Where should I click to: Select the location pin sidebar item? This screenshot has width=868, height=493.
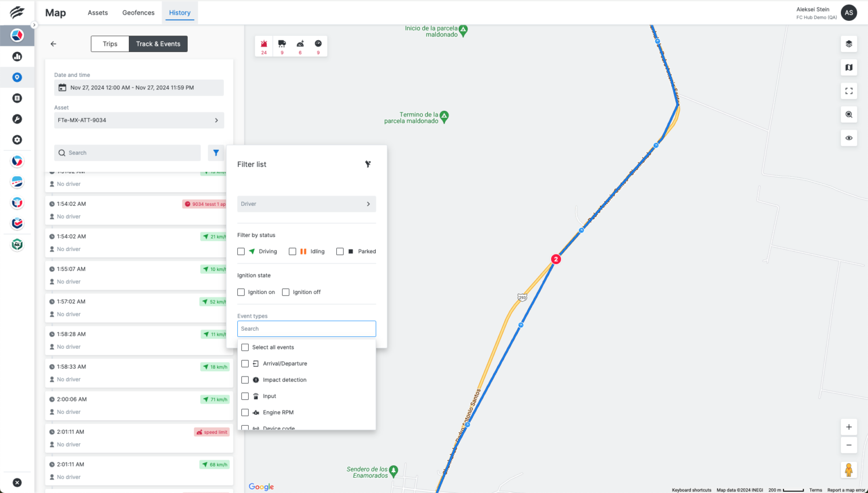(17, 77)
